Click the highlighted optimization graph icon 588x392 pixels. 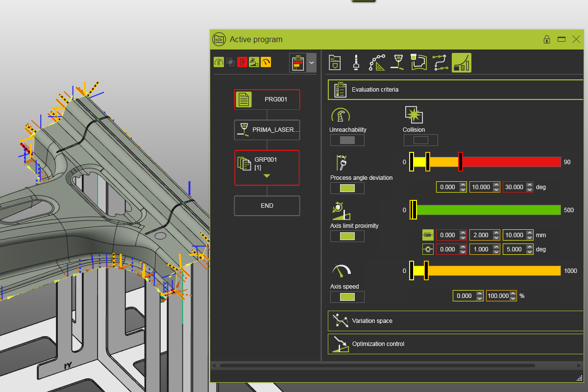461,62
